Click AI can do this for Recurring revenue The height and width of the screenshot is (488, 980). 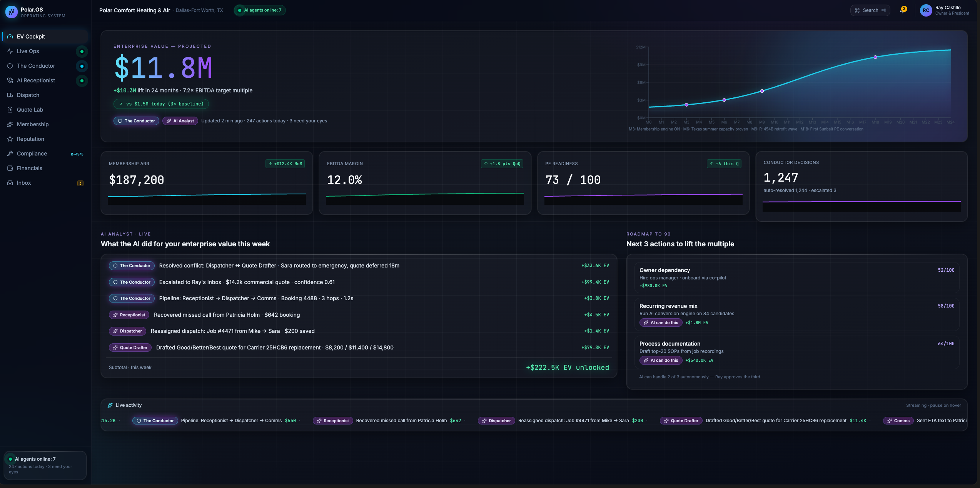point(661,323)
